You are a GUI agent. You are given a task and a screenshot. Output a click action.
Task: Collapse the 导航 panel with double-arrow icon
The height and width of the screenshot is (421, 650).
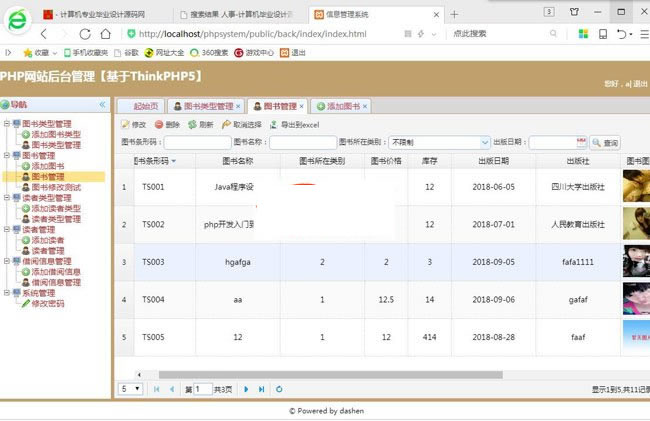point(102,104)
